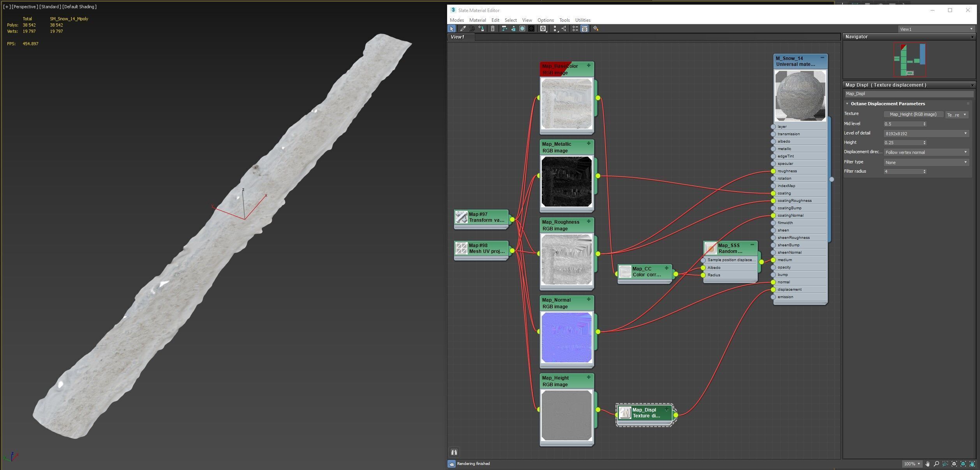Toggle Show Background in Preview icon
Image resolution: width=980 pixels, height=470 pixels.
tap(531, 28)
